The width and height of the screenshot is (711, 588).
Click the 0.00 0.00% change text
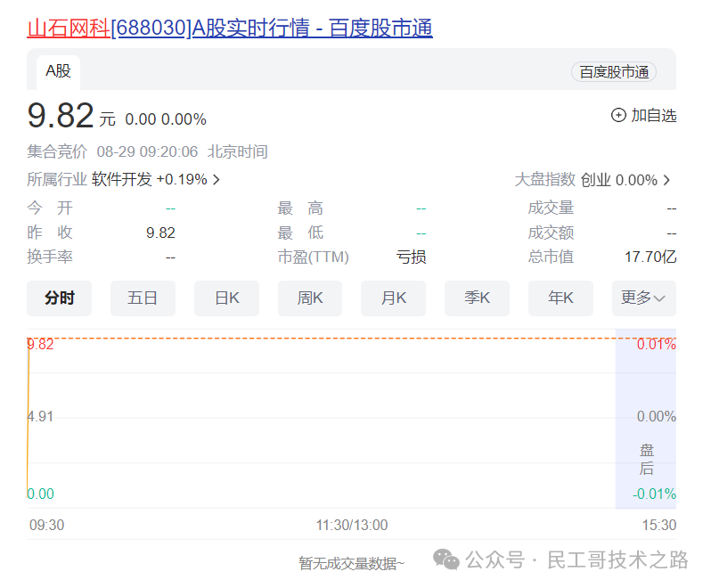tap(166, 119)
